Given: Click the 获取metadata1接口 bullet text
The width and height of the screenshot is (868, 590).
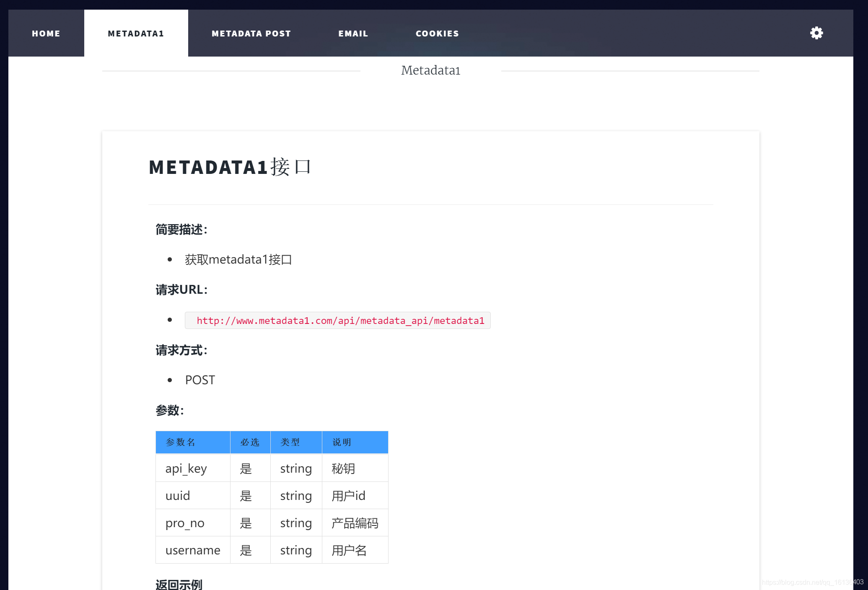Looking at the screenshot, I should click(x=238, y=260).
